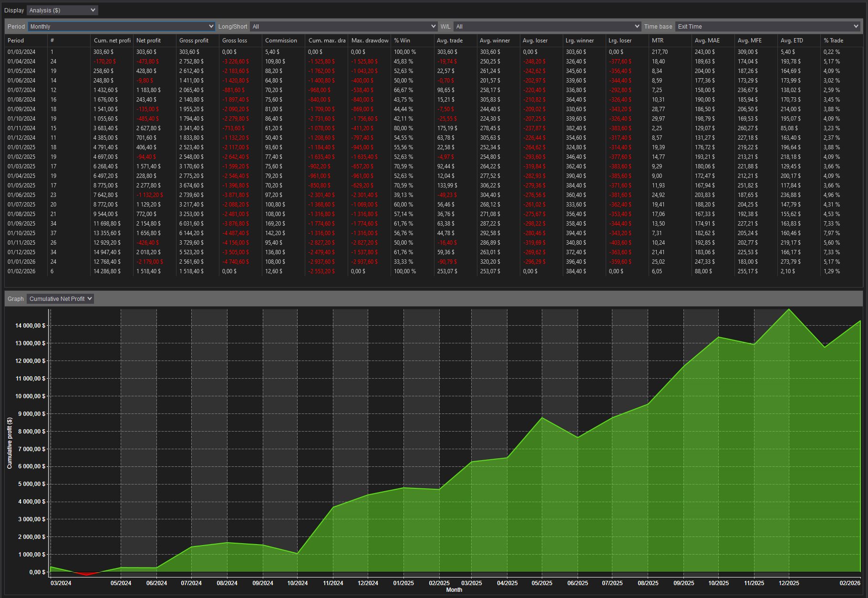Click avg. ETD value 273,79 $

coord(791,262)
